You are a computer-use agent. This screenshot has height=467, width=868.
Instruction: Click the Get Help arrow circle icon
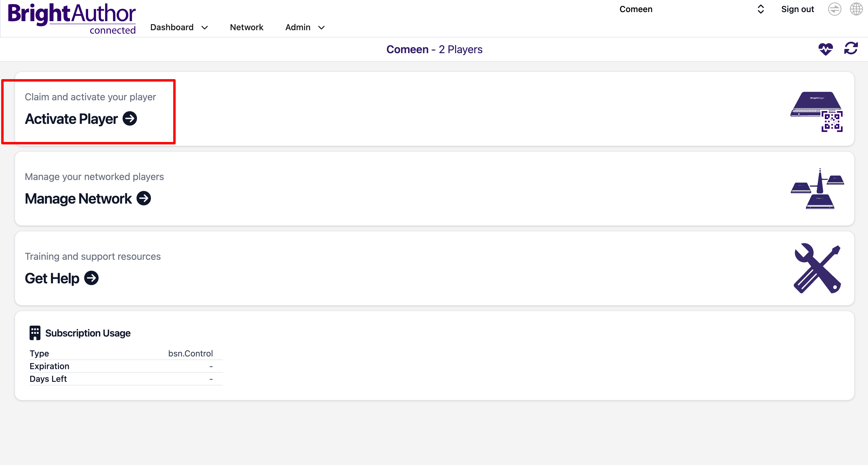point(91,279)
